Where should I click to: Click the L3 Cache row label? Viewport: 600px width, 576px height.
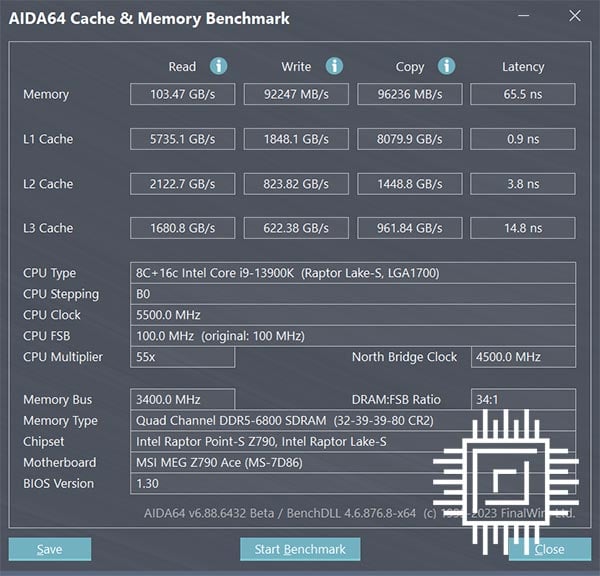pyautogui.click(x=48, y=228)
